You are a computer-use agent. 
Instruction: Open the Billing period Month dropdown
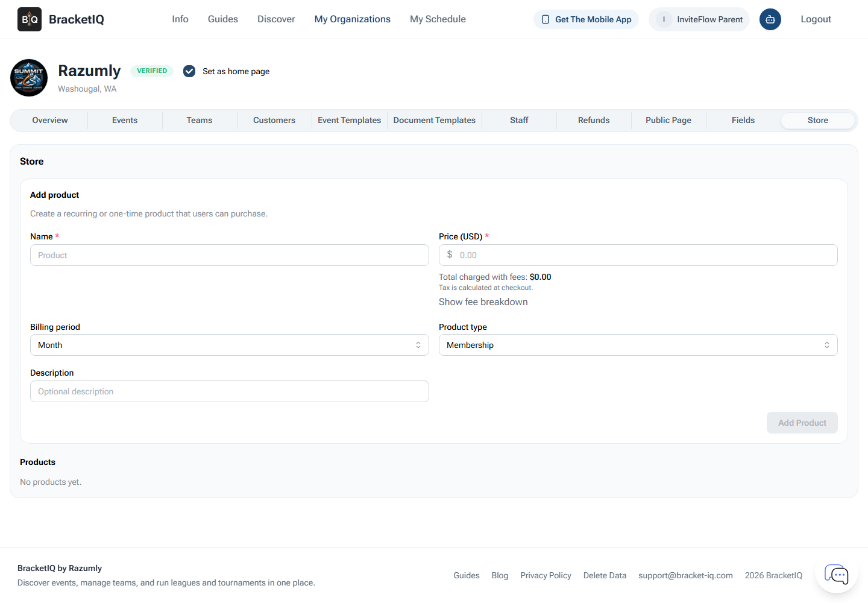(x=230, y=345)
